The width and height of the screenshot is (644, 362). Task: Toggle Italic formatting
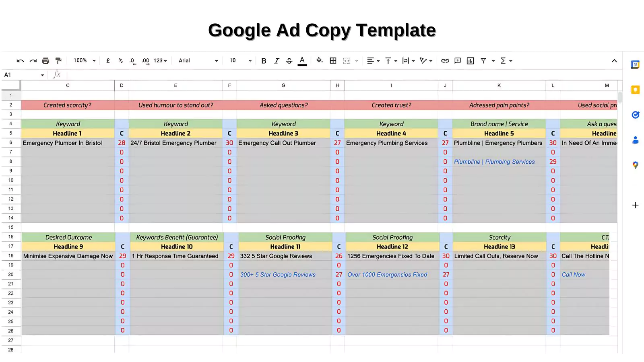coord(277,61)
